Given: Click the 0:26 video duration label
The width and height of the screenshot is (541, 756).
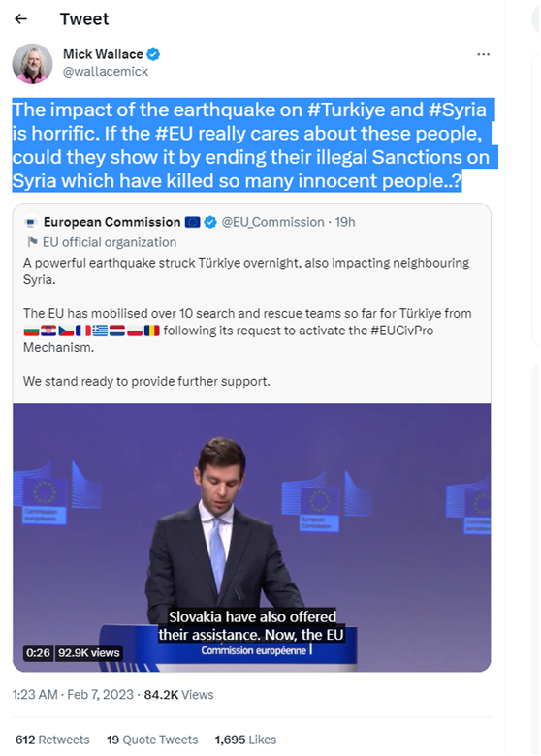Looking at the screenshot, I should [x=38, y=653].
